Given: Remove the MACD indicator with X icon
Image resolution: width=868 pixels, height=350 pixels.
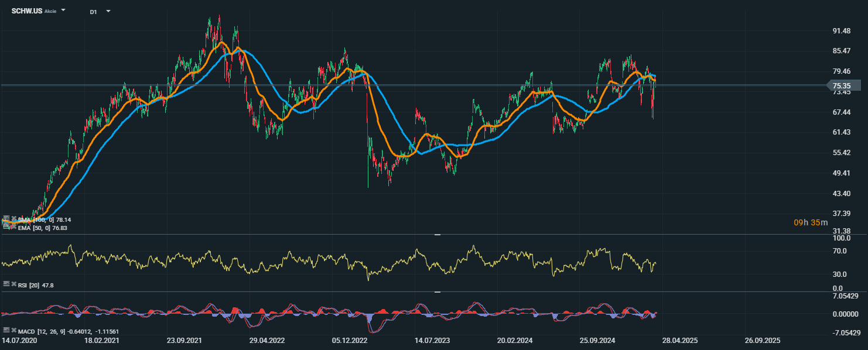Looking at the screenshot, I should pyautogui.click(x=13, y=330).
